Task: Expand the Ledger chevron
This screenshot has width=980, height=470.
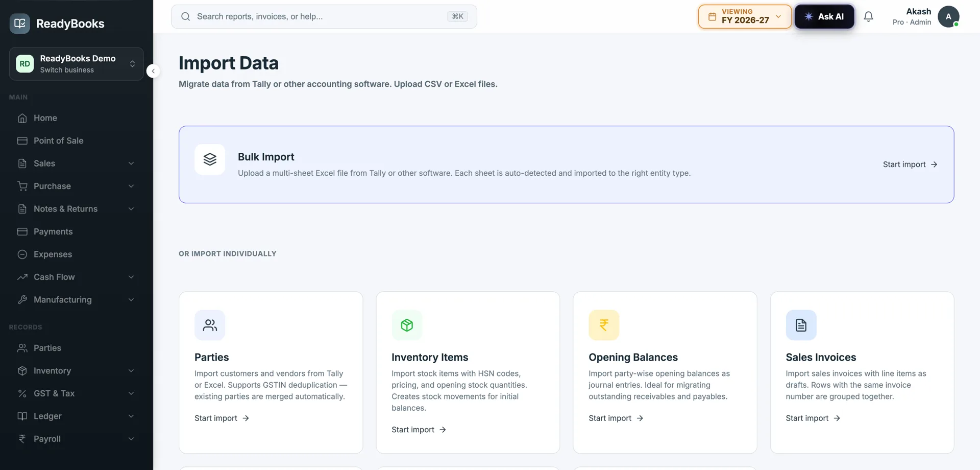Action: pos(131,416)
